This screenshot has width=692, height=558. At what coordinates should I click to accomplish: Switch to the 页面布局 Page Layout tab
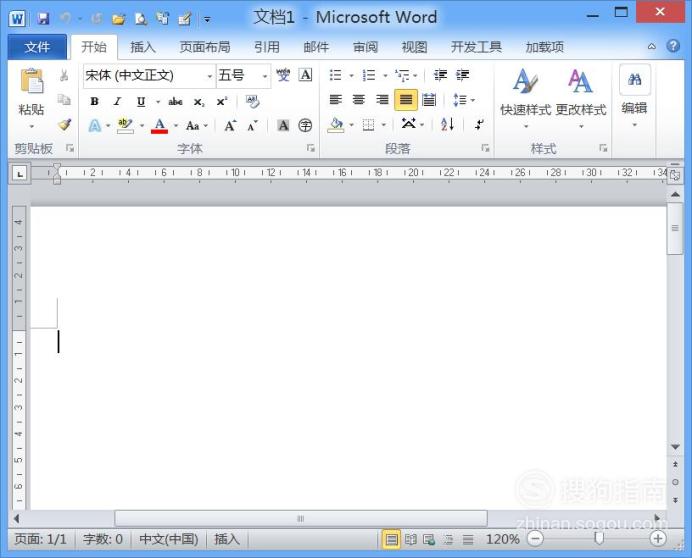click(205, 47)
